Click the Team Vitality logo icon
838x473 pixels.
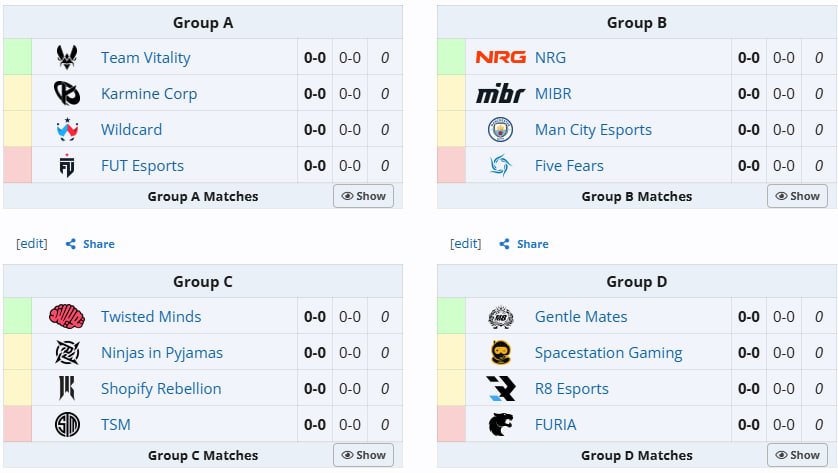(x=68, y=57)
